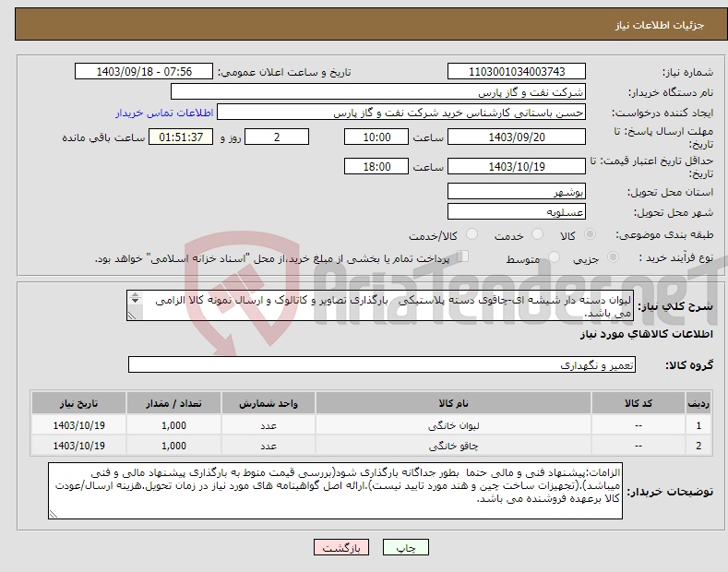Click the ردیف column header
Viewport: 728px width, 572px height.
coord(698,403)
